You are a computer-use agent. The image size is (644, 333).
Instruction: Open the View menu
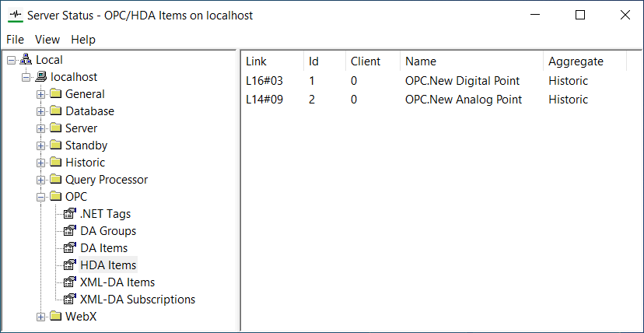47,40
